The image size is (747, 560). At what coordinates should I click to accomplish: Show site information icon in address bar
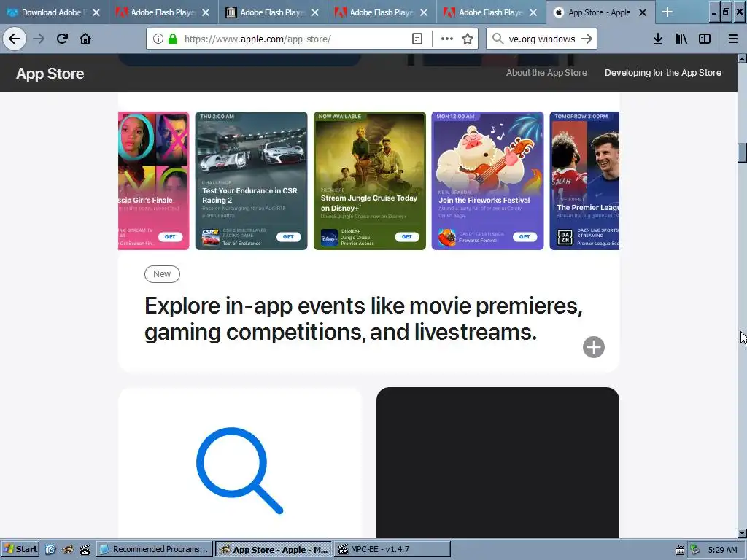click(158, 39)
